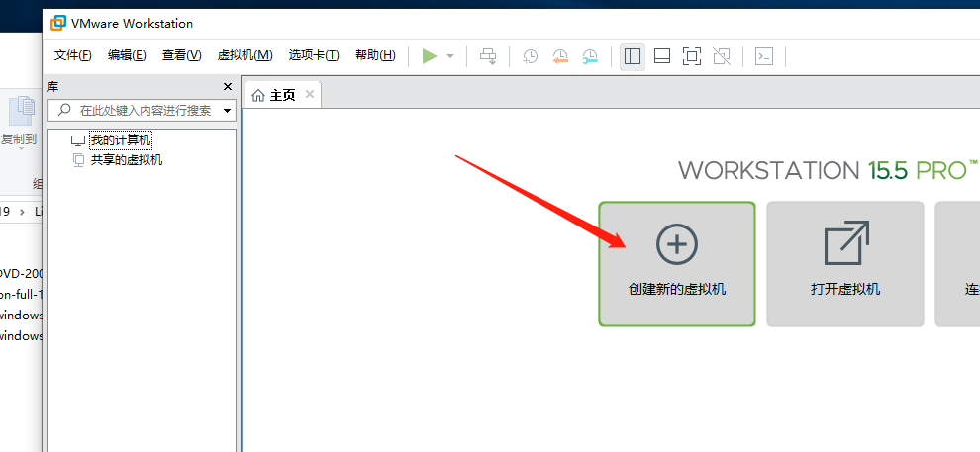The image size is (980, 452).
Task: Close the 主页 tab
Action: (310, 94)
